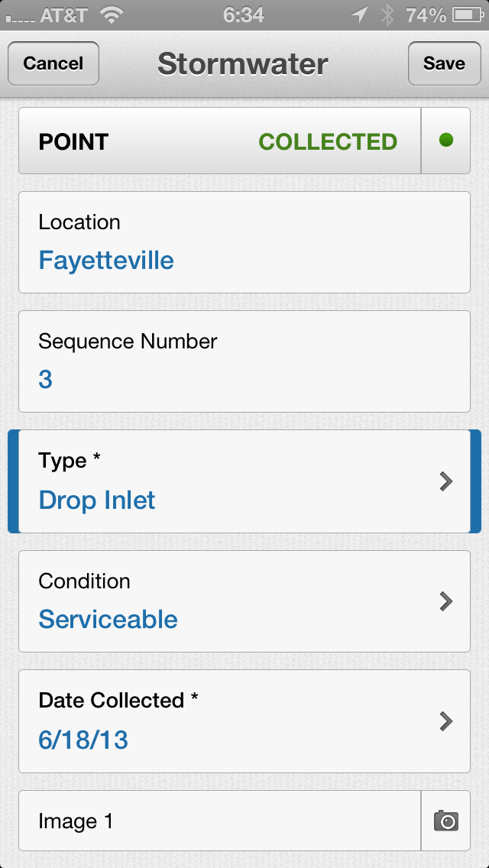Tap the status bar clock

click(x=244, y=15)
